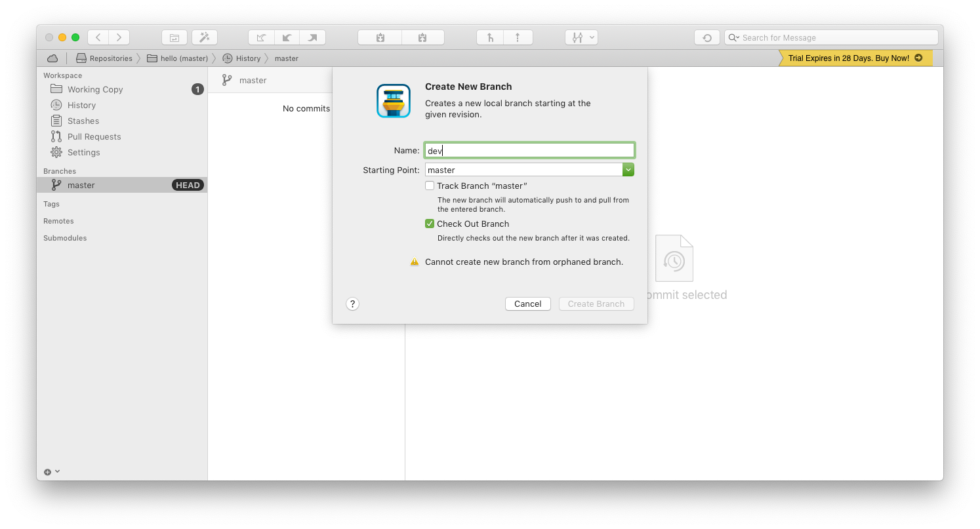Screen dimensions: 980x529
Task: Click the Cancel button
Action: pos(528,304)
